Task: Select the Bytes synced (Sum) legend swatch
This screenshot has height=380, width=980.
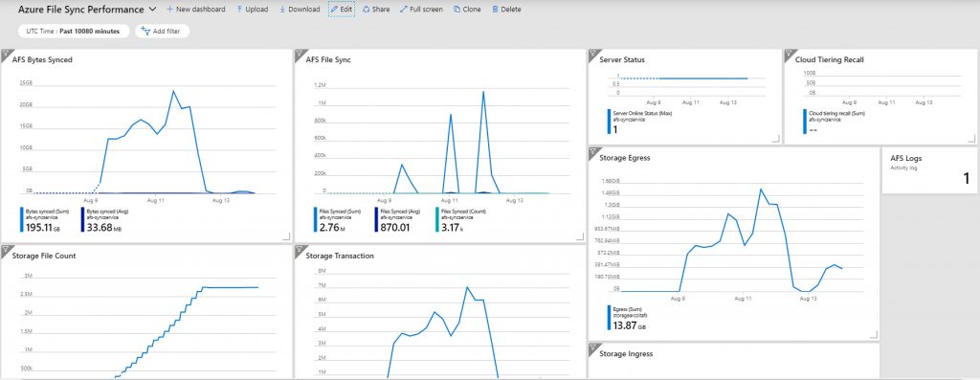Action: 21,220
